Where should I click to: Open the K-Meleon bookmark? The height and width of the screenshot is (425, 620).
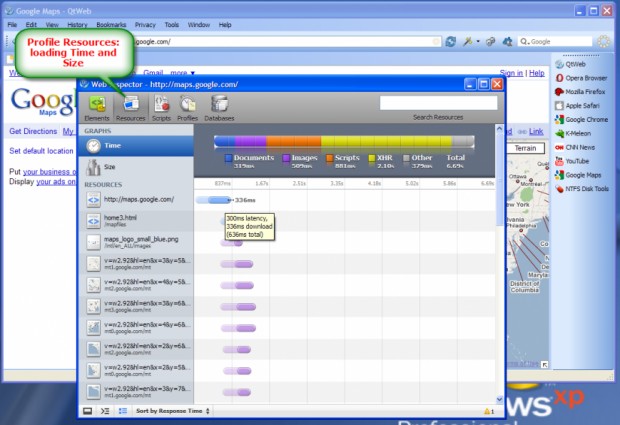573,133
